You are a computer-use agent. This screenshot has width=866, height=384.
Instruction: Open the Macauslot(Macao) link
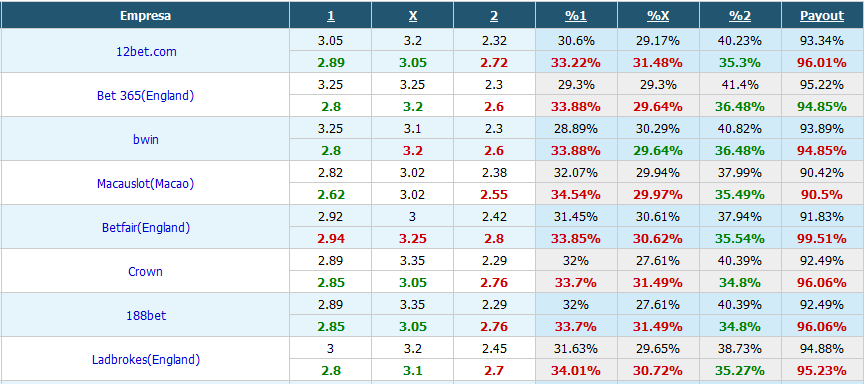pyautogui.click(x=145, y=183)
